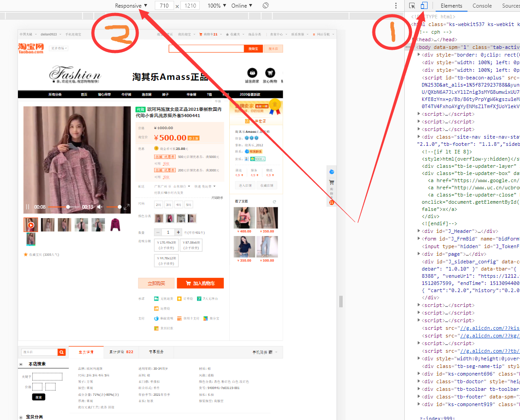Click the plus button to increase quantity
This screenshot has height=420, width=520.
[x=178, y=232]
